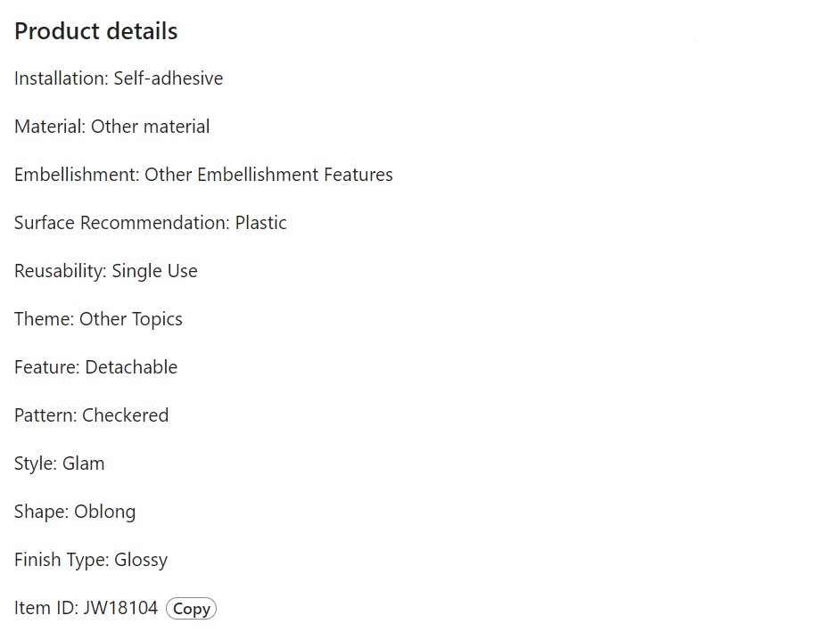Click the Product details heading
Image resolution: width=840 pixels, height=632 pixels.
(96, 31)
